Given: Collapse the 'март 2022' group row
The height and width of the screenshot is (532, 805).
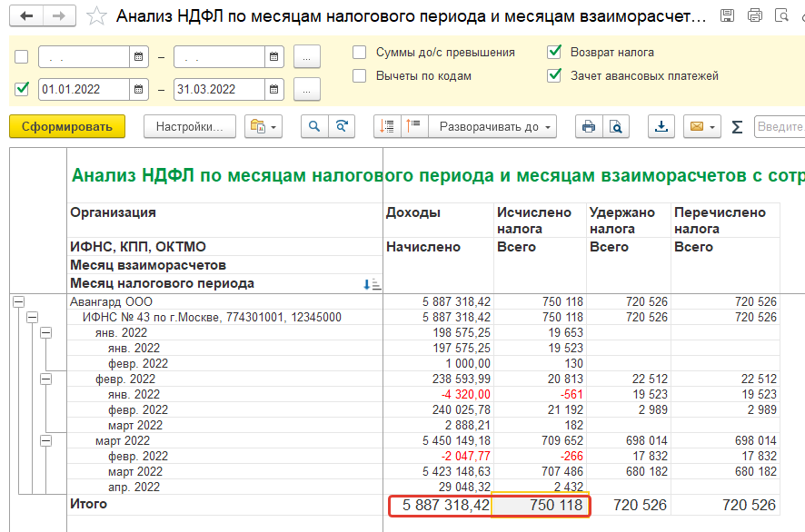Looking at the screenshot, I should [46, 440].
